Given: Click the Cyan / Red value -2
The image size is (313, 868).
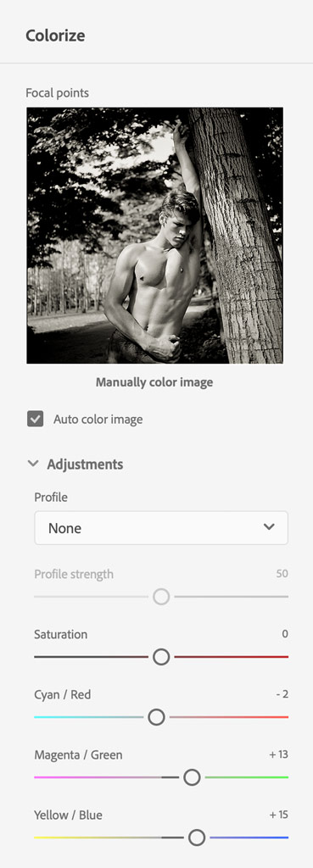Looking at the screenshot, I should pyautogui.click(x=282, y=694).
